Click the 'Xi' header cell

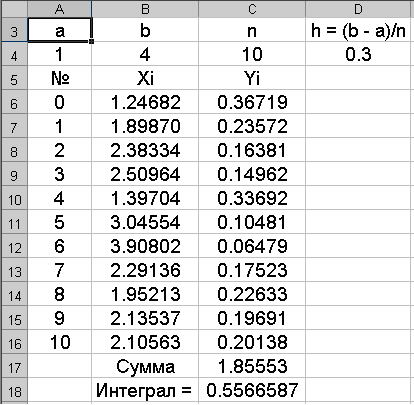point(145,78)
